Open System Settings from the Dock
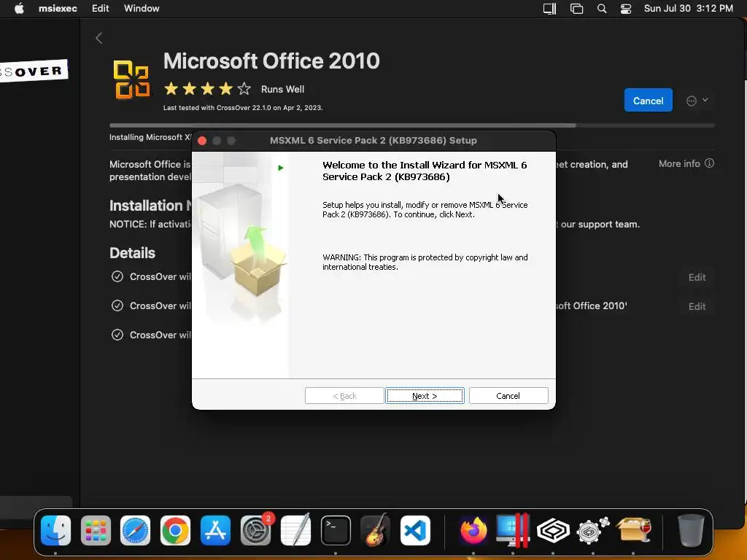 (256, 530)
